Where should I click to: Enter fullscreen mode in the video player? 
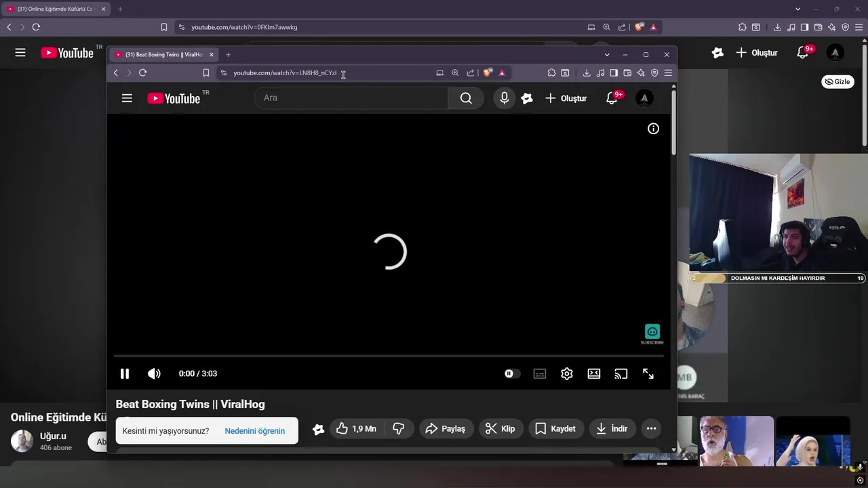pyautogui.click(x=648, y=373)
